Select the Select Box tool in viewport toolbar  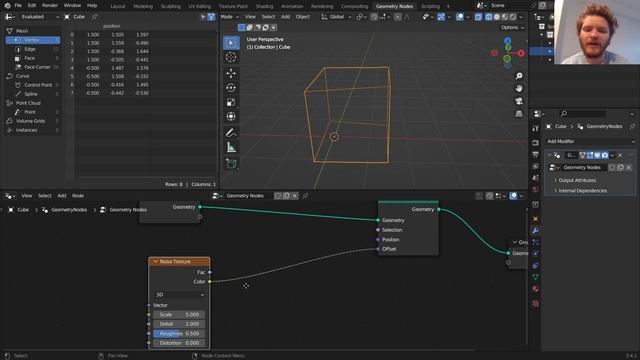pos(231,43)
